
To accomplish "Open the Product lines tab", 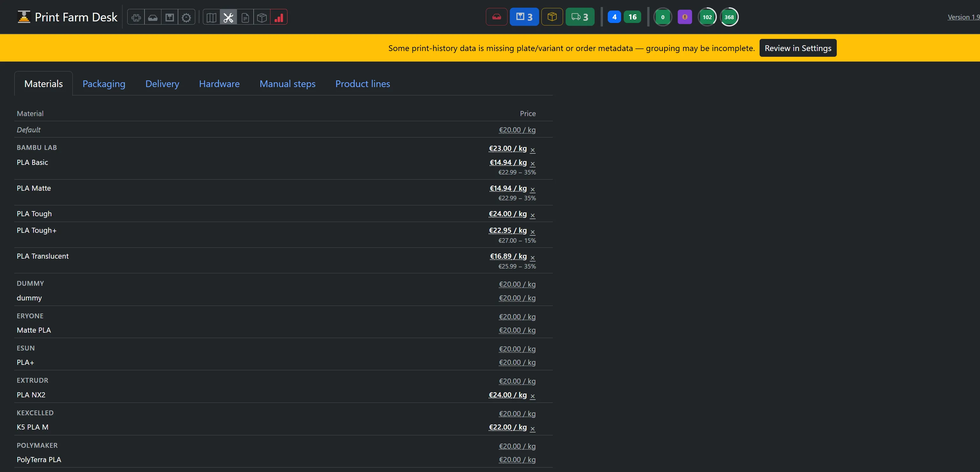I will [362, 84].
